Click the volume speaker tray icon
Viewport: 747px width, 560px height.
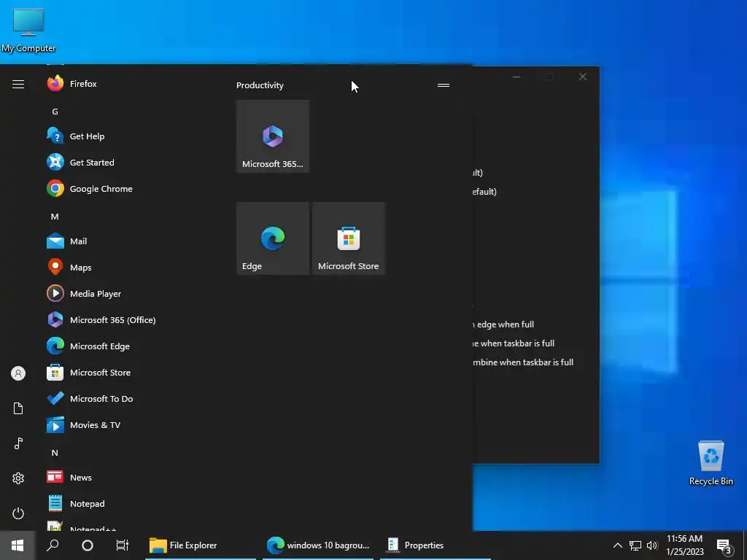click(x=652, y=545)
